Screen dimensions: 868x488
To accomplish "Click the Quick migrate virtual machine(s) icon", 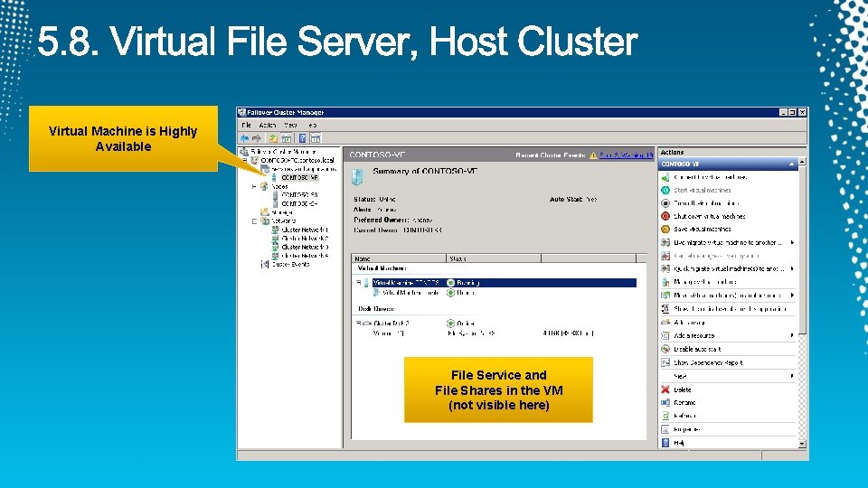I will pyautogui.click(x=665, y=268).
